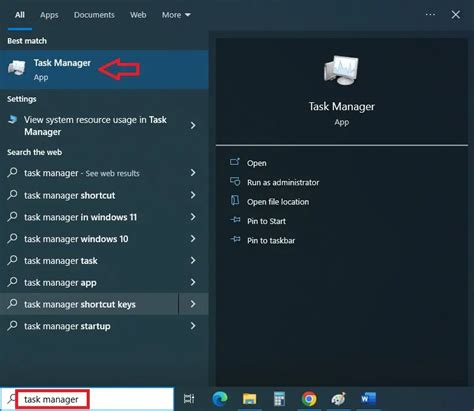The height and width of the screenshot is (411, 474).
Task: Launch Google Chrome from the taskbar
Action: pos(309,399)
